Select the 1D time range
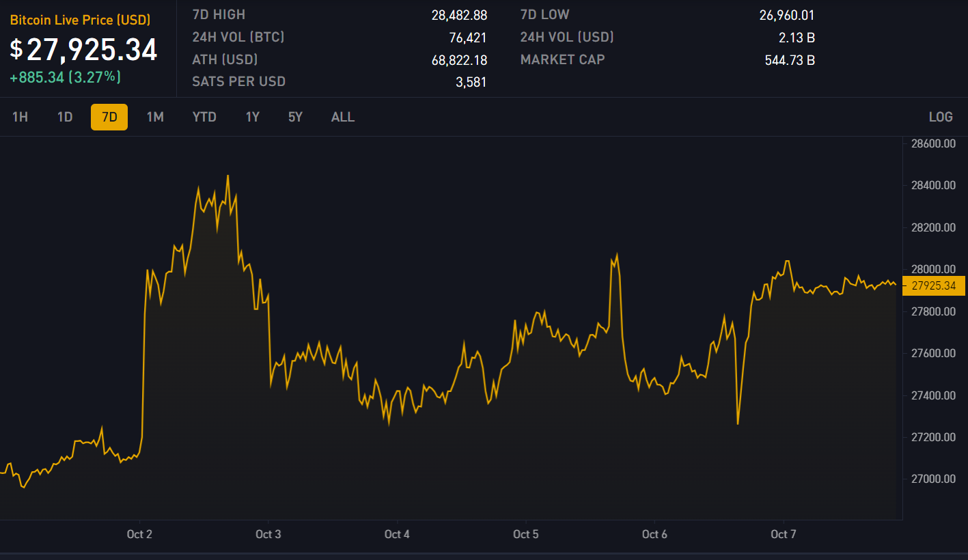968x560 pixels. (x=65, y=117)
